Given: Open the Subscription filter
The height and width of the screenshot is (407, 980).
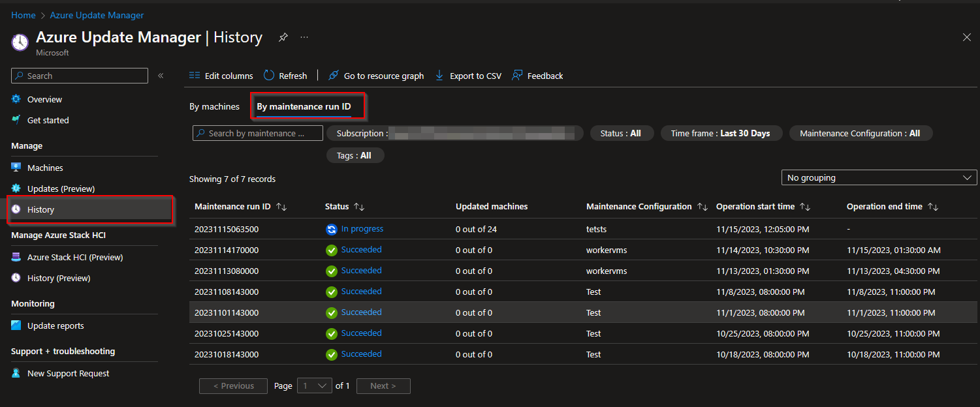Looking at the screenshot, I should (454, 133).
